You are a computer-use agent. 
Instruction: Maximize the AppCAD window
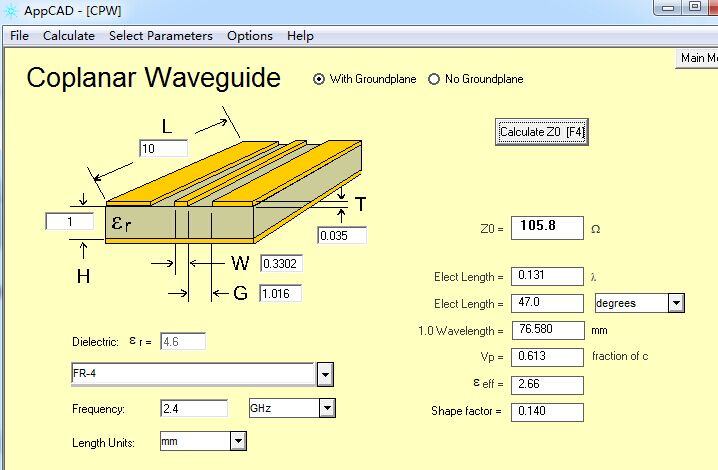point(695,7)
